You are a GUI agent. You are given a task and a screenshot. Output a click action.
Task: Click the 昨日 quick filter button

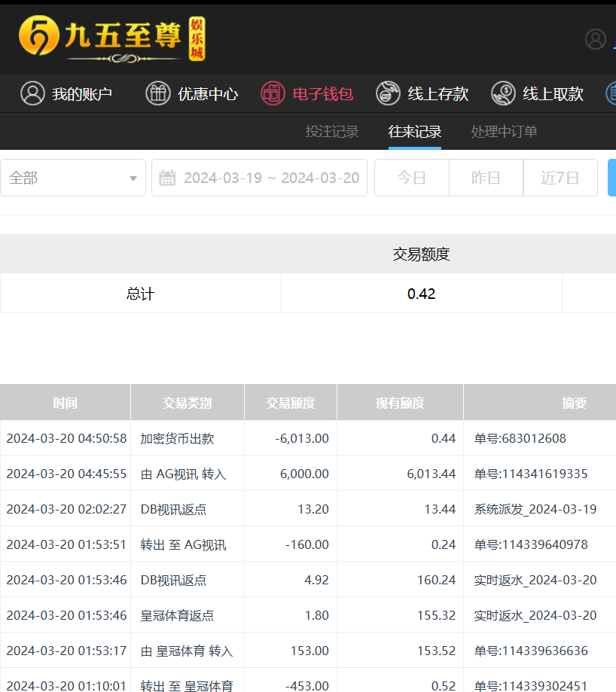486,178
